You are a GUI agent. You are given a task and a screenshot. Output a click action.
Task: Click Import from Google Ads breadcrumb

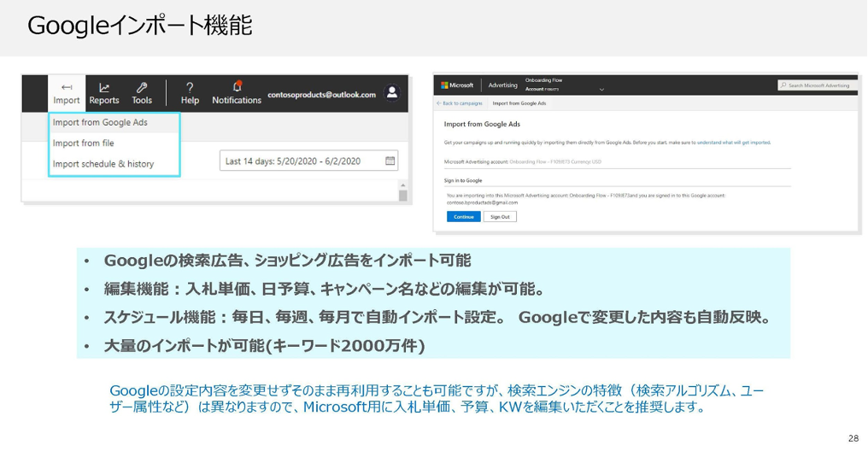point(519,103)
